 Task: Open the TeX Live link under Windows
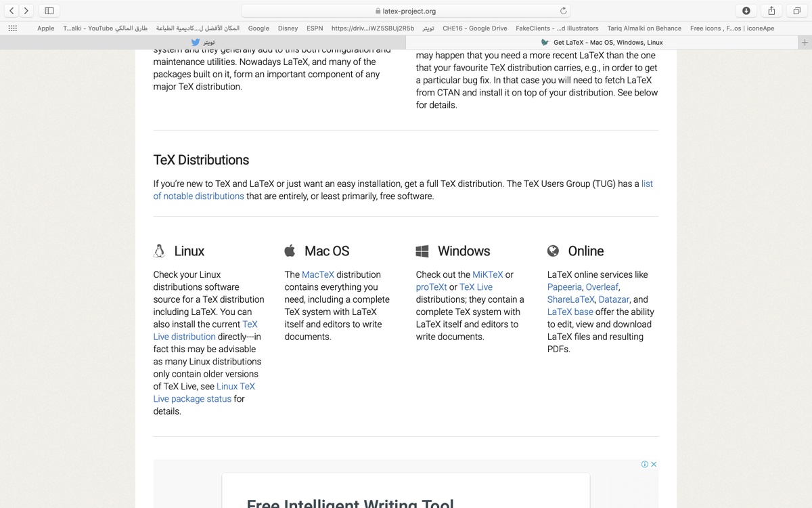pyautogui.click(x=476, y=287)
